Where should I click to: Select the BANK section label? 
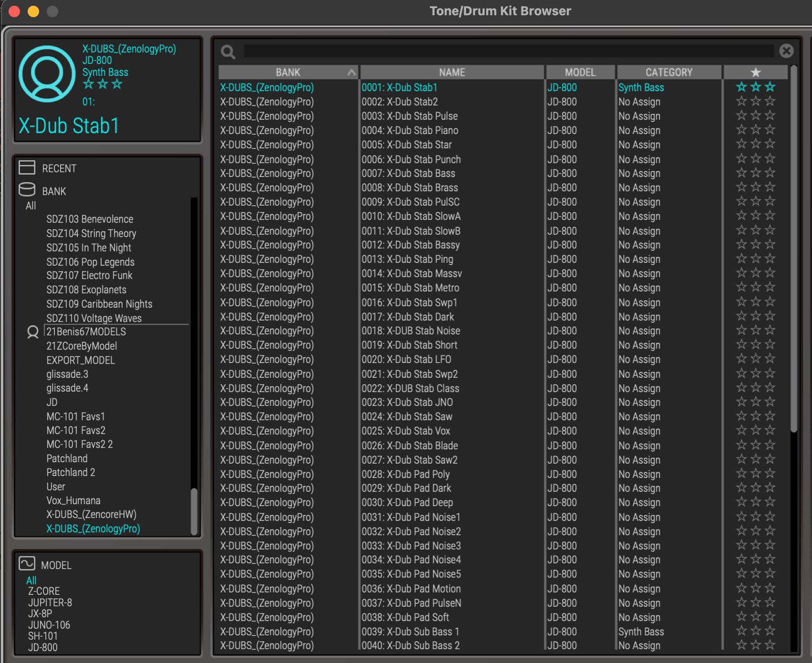pyautogui.click(x=54, y=191)
